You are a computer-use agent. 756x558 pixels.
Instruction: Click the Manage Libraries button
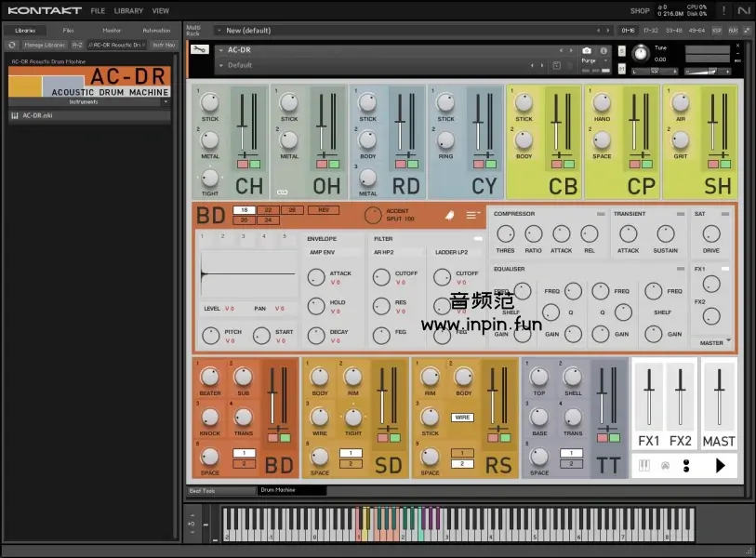click(x=45, y=44)
